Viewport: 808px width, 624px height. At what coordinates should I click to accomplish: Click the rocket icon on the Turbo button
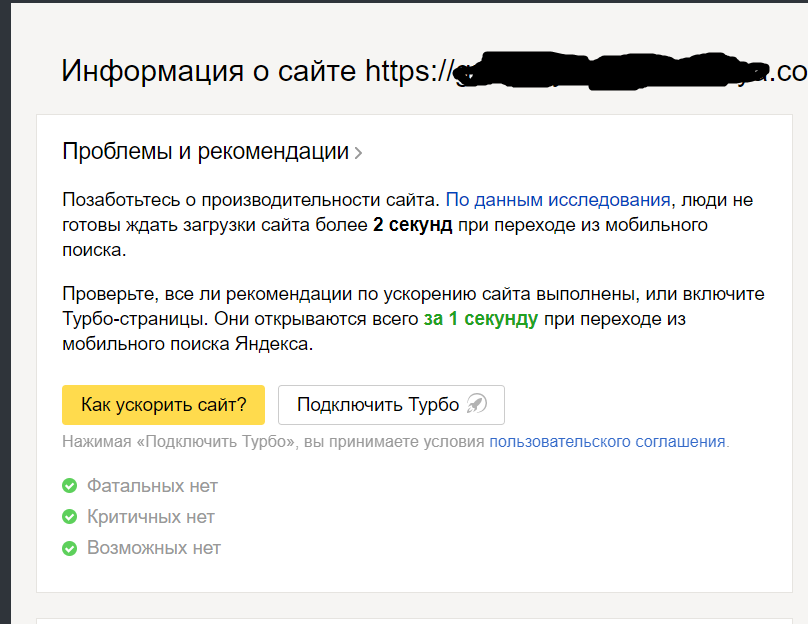click(477, 405)
